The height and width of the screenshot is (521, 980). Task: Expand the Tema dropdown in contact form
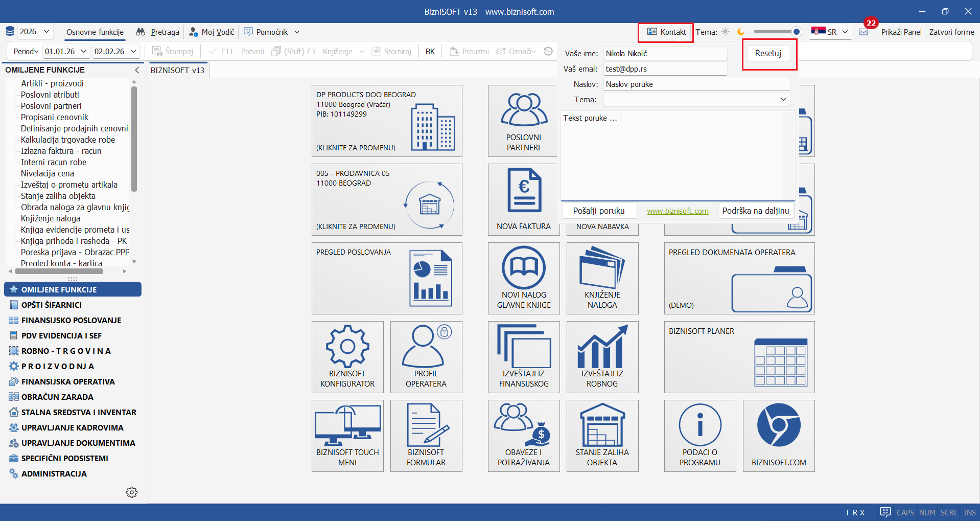pos(783,99)
